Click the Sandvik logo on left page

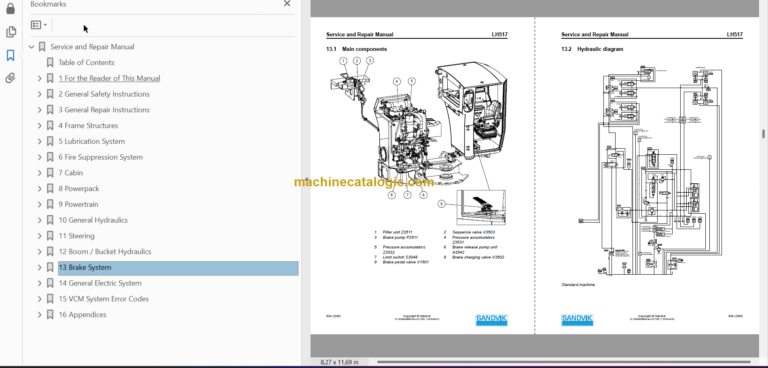[x=491, y=320]
